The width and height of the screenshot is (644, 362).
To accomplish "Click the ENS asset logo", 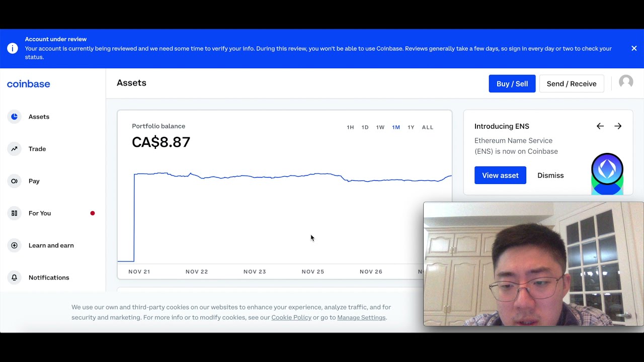I will [x=607, y=169].
